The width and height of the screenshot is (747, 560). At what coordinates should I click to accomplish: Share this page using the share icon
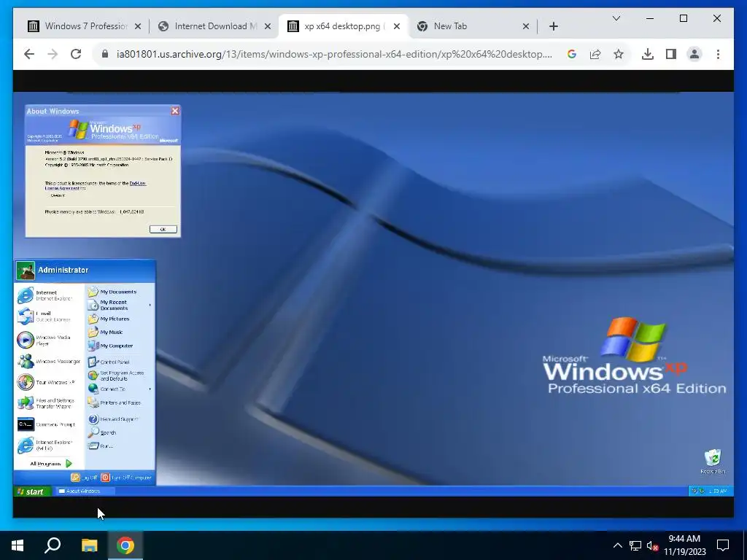pos(595,54)
